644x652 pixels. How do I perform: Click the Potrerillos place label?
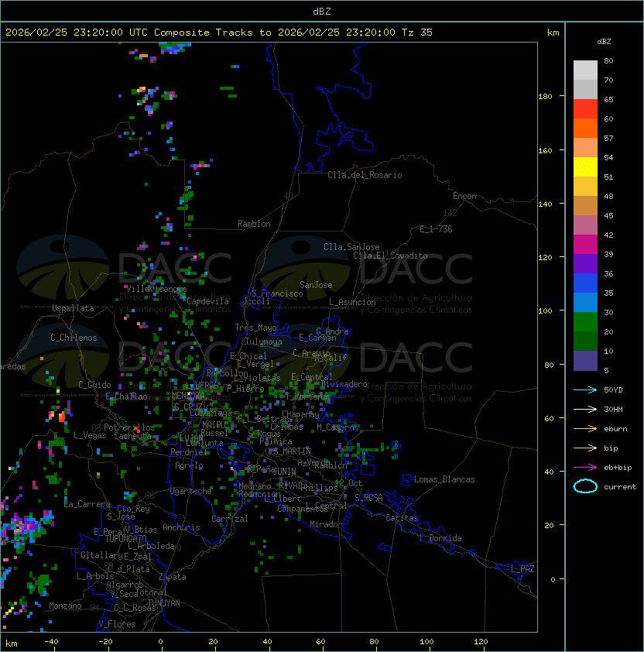click(129, 427)
